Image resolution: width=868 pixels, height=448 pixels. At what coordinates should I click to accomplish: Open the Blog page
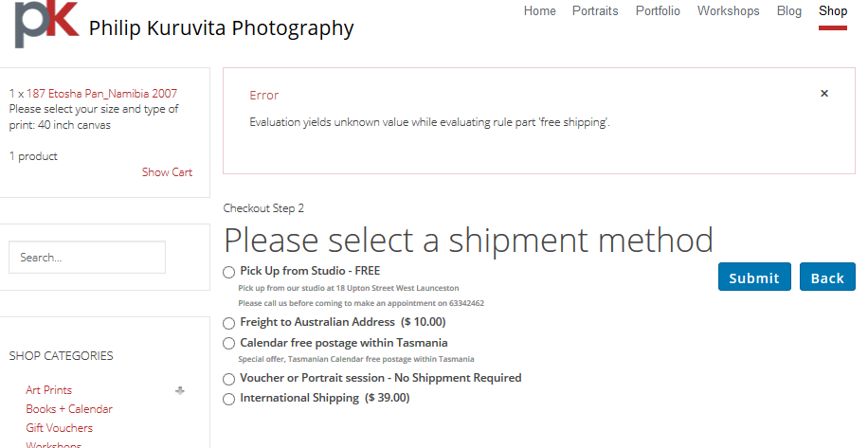point(788,11)
